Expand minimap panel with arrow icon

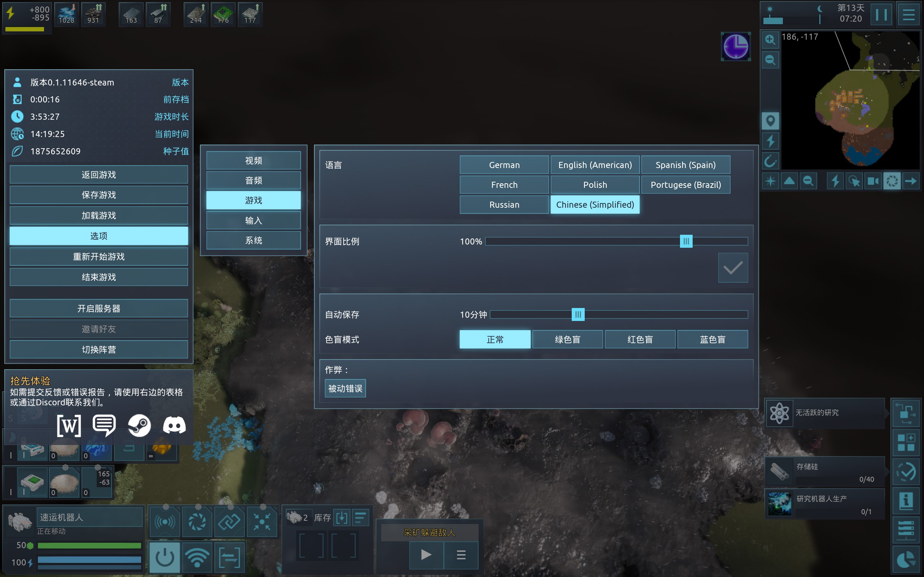[x=911, y=181]
